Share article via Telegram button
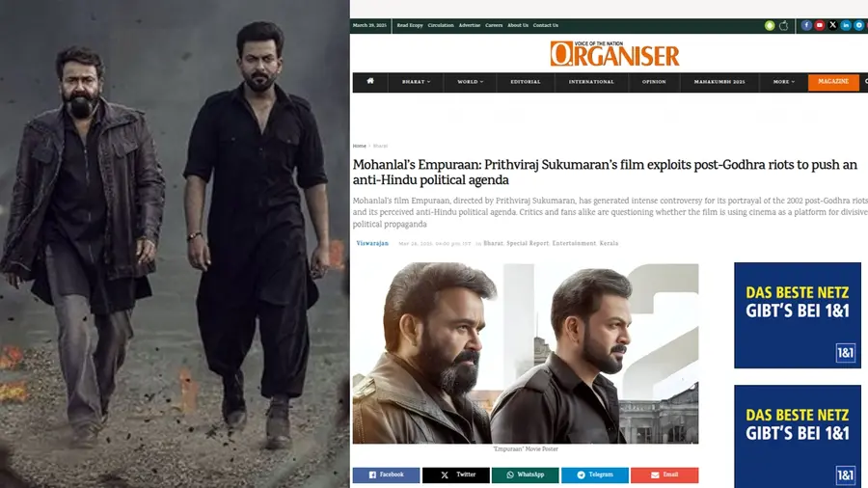This screenshot has width=868, height=488. (x=595, y=474)
